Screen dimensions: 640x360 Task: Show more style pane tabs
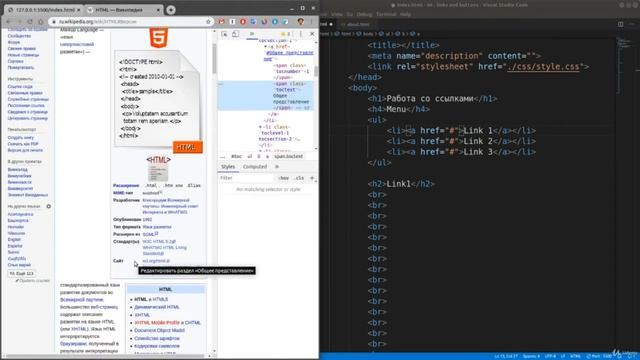point(277,167)
